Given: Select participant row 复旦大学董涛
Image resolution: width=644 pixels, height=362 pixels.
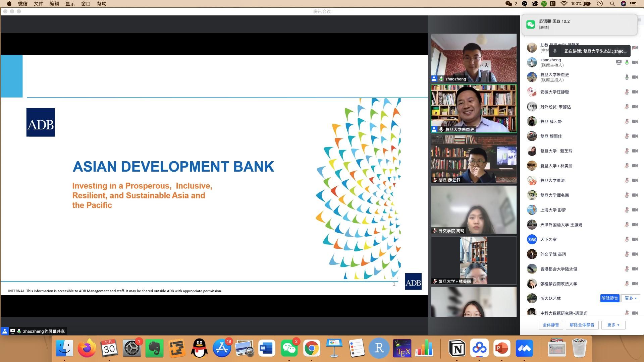Looking at the screenshot, I should pyautogui.click(x=582, y=180).
